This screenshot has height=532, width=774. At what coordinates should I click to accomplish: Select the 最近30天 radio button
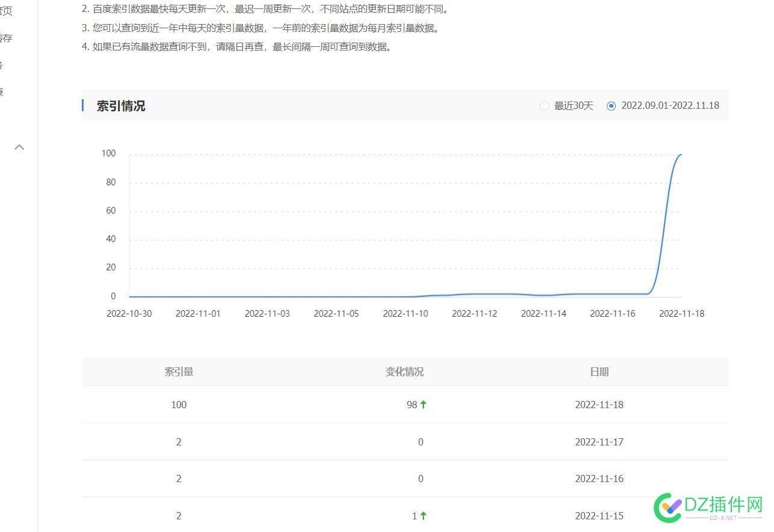point(544,106)
